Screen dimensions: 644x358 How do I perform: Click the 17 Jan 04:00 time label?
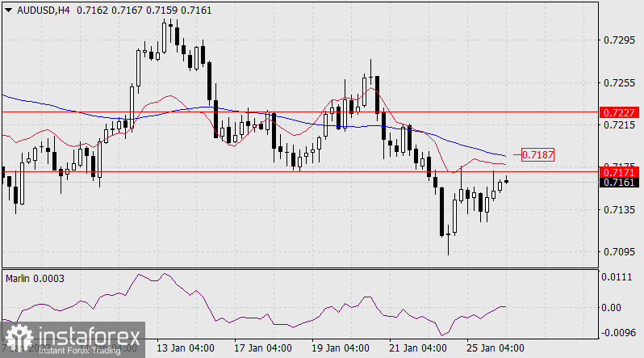[x=263, y=349]
